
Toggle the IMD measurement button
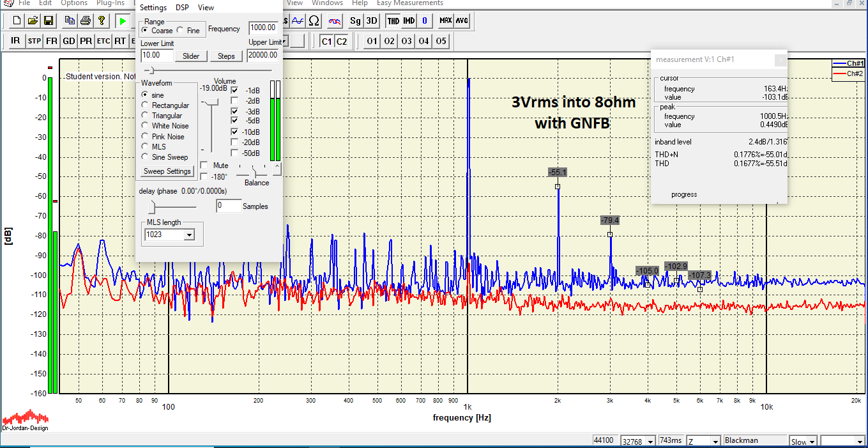pos(409,21)
